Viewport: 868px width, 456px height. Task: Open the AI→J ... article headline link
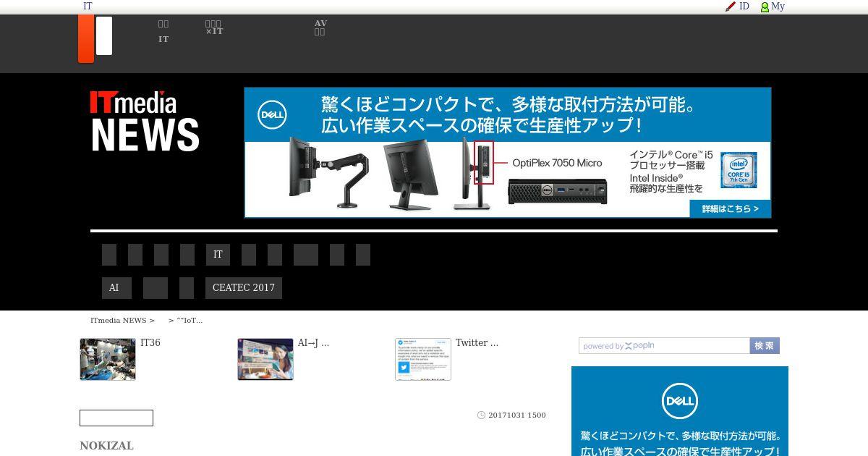point(313,343)
